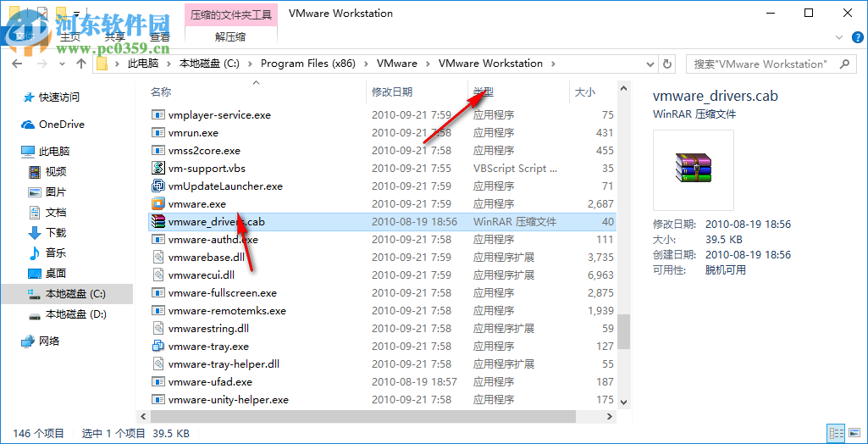Open vmware.exe application icon
This screenshot has width=868, height=444.
click(159, 203)
